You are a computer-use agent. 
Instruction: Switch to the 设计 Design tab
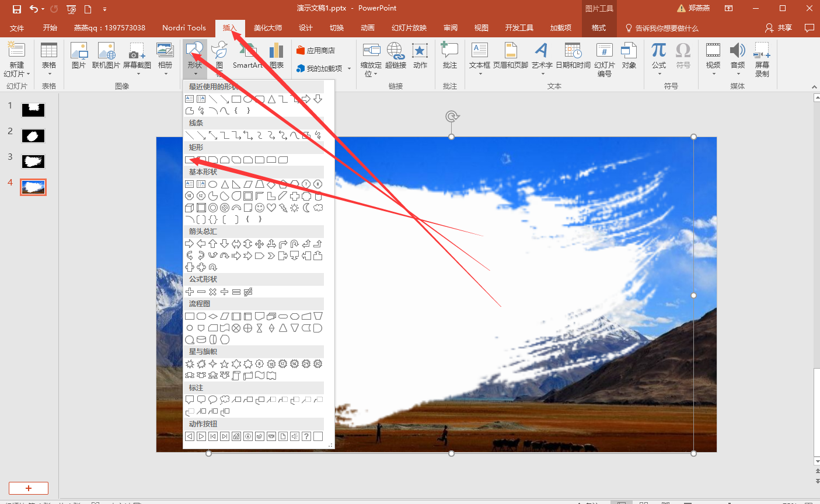click(x=306, y=27)
